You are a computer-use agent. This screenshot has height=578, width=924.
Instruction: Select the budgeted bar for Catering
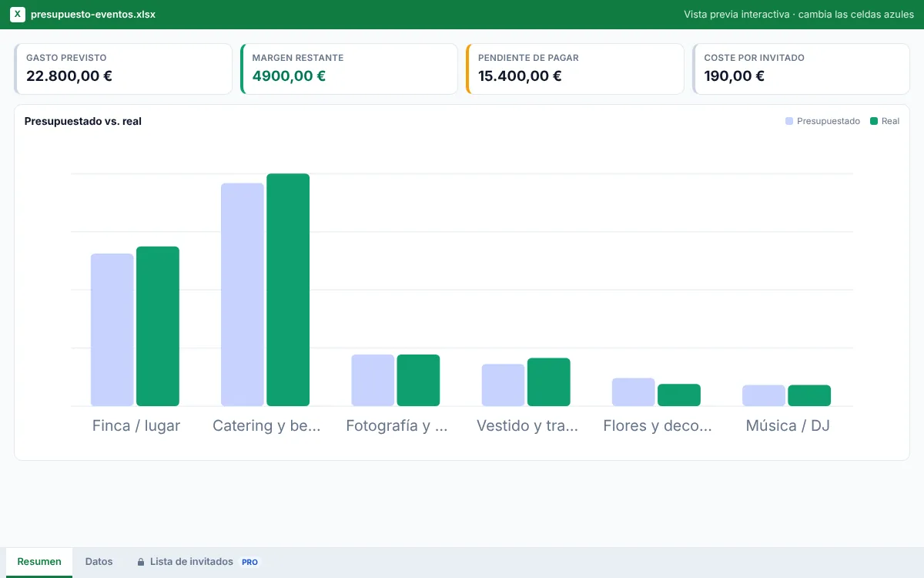(243, 294)
